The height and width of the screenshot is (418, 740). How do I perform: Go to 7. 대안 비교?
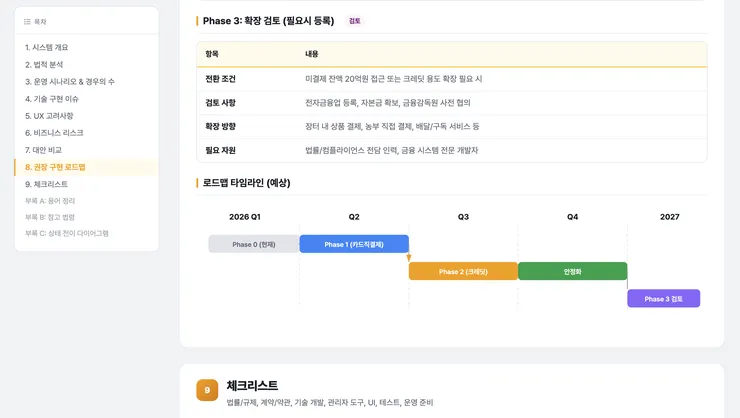click(43, 150)
